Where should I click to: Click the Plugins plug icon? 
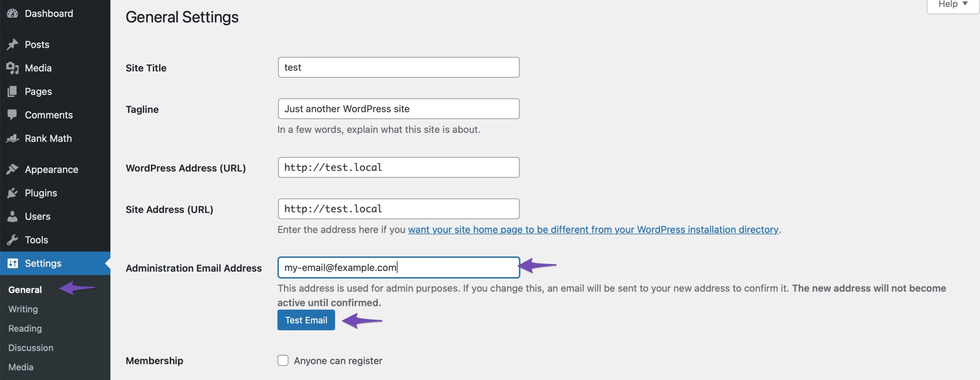pos(13,193)
